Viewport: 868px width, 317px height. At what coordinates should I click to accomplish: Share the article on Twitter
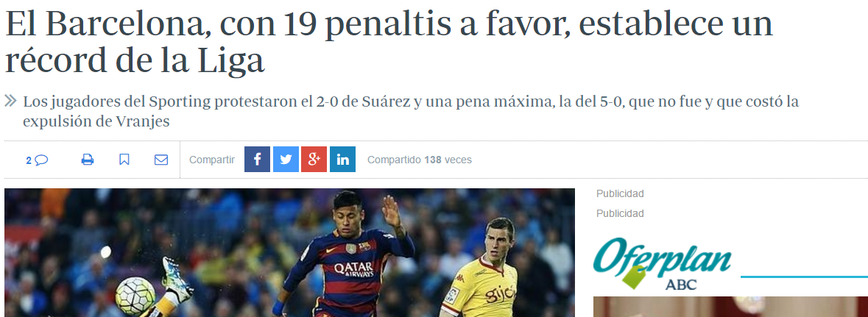tap(286, 160)
